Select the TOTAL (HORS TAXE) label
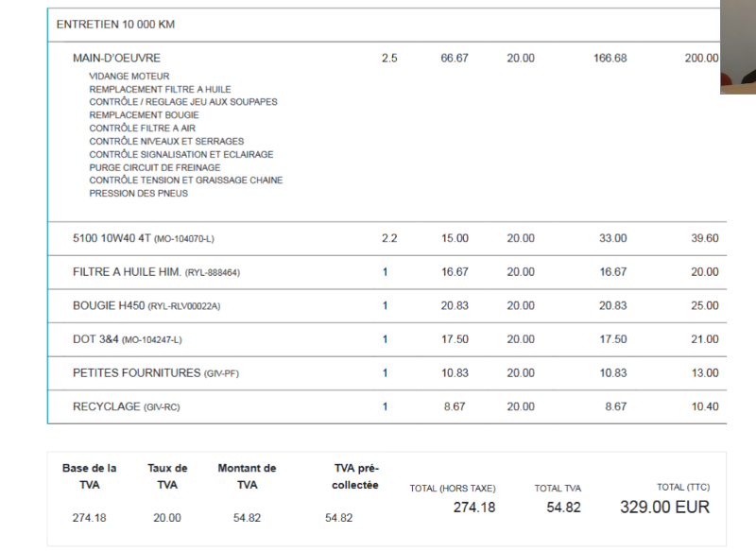The image size is (756, 551). (x=452, y=489)
